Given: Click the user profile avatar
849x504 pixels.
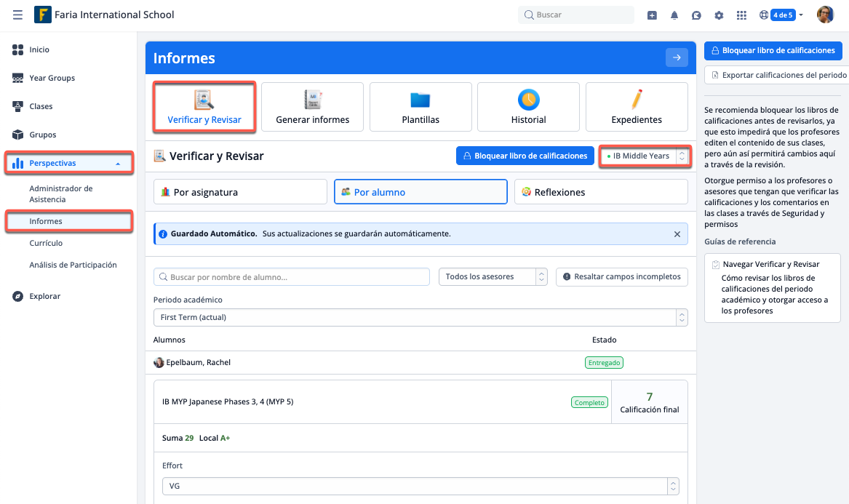Looking at the screenshot, I should (x=825, y=15).
